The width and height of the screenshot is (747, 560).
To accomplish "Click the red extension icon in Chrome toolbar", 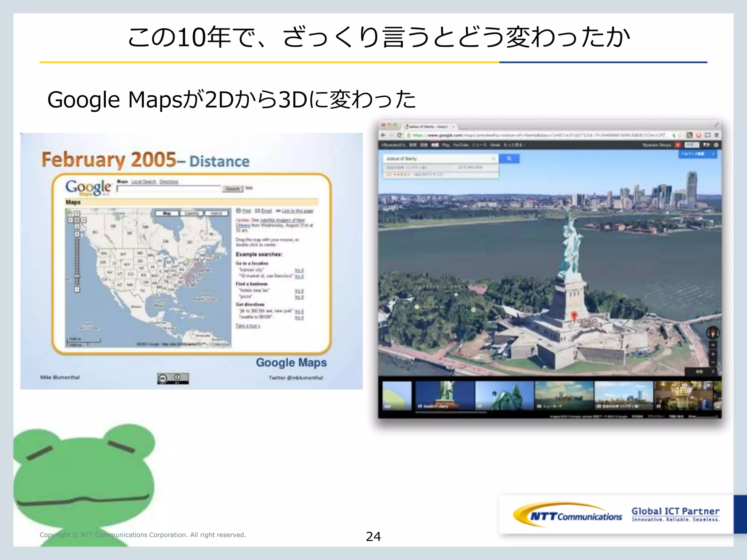I will click(x=698, y=135).
